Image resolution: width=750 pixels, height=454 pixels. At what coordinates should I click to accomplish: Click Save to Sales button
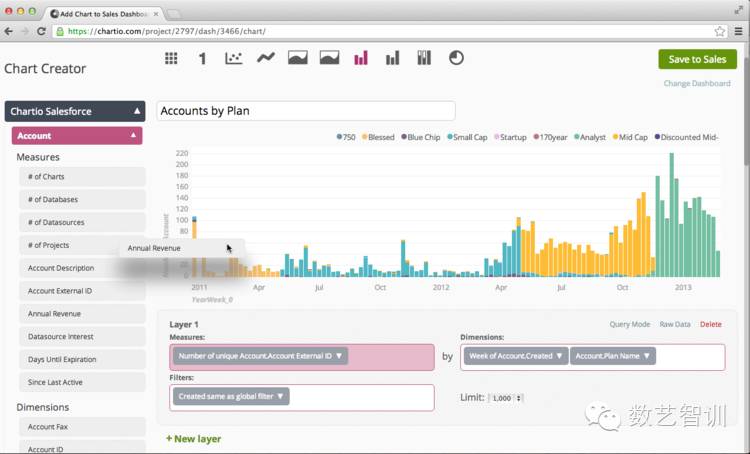coord(697,59)
